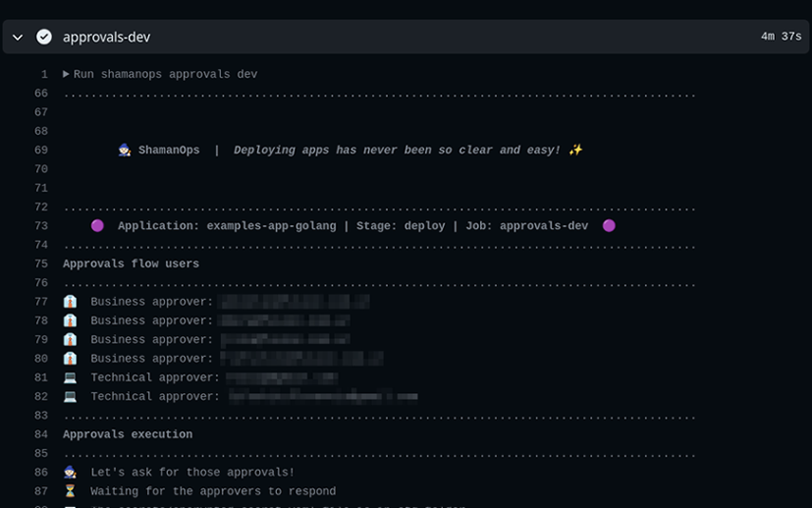Click log line number 69
The height and width of the screenshot is (508, 812).
click(41, 150)
